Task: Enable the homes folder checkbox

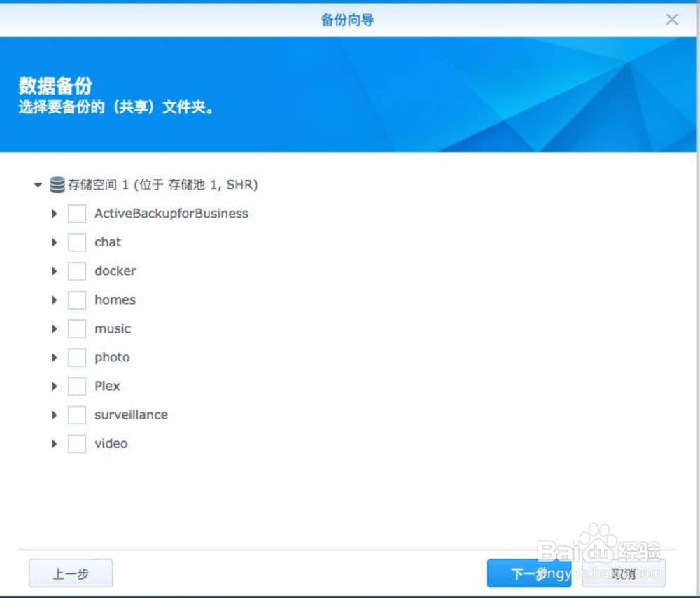Action: pos(77,300)
